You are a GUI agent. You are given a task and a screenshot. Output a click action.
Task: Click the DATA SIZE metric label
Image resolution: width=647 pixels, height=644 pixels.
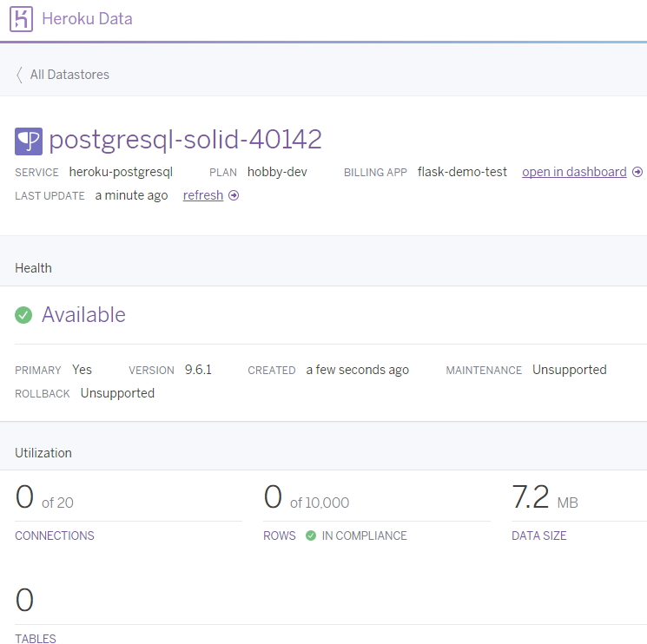click(x=539, y=536)
